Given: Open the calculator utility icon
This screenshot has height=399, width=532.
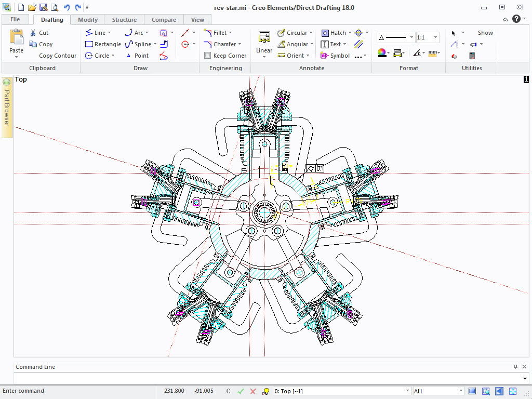Looking at the screenshot, I should tap(472, 56).
